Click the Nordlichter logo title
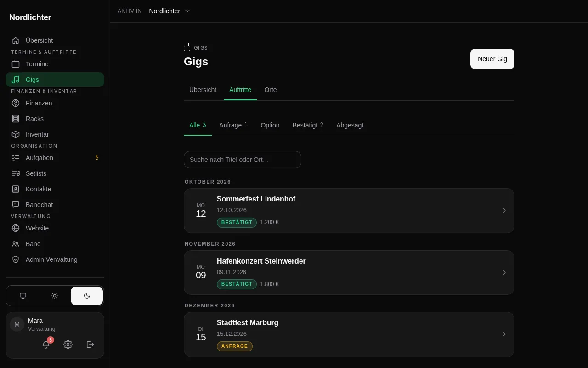The image size is (588, 368). 30,17
